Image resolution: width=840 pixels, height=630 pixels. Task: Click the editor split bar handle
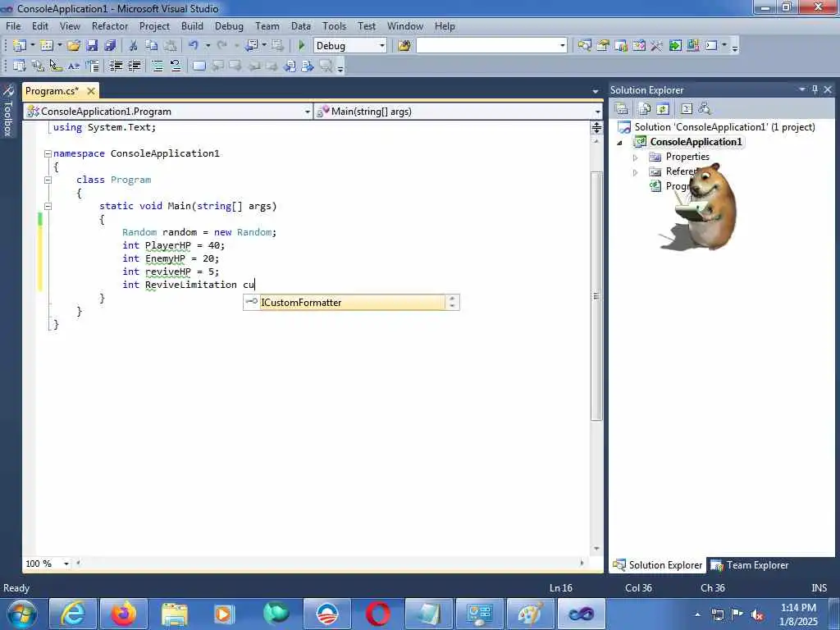[x=597, y=127]
